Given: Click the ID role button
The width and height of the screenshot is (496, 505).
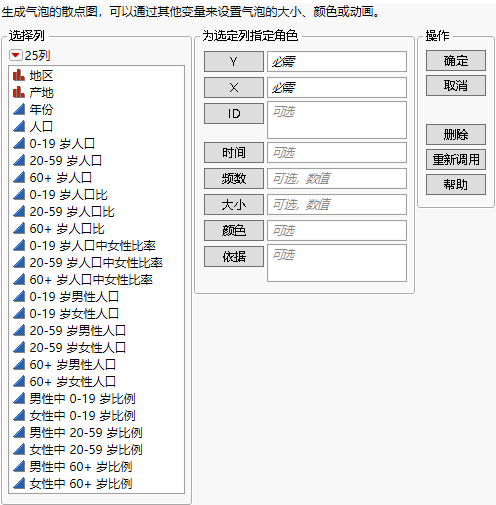Looking at the screenshot, I should (x=234, y=113).
